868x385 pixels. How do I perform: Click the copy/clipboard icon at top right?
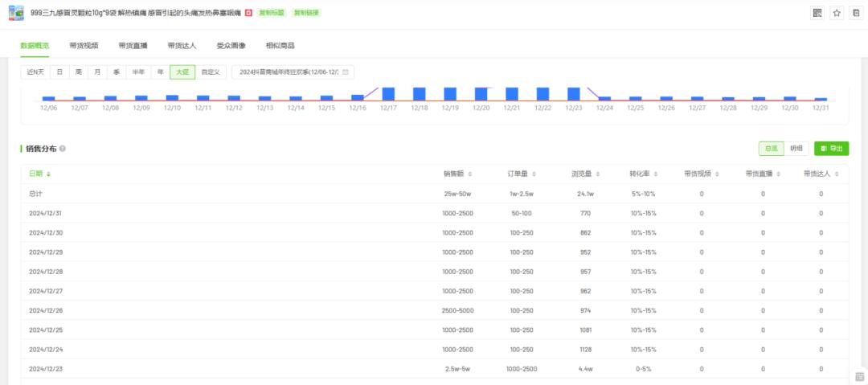click(x=857, y=14)
